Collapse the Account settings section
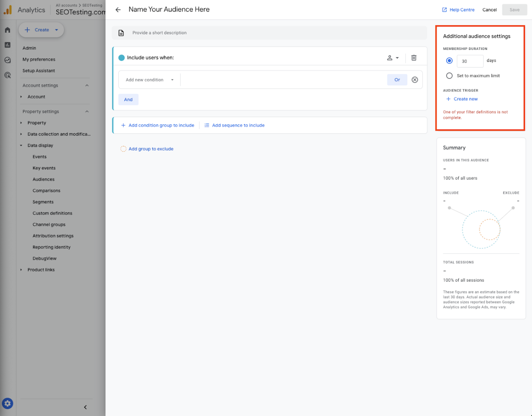 tap(87, 86)
